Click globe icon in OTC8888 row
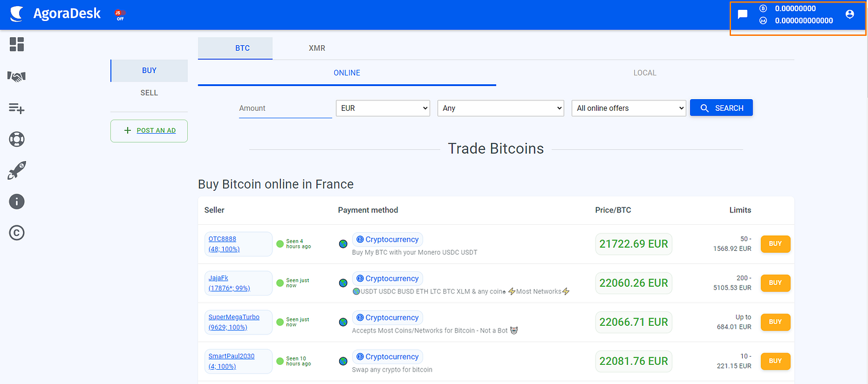 (343, 244)
